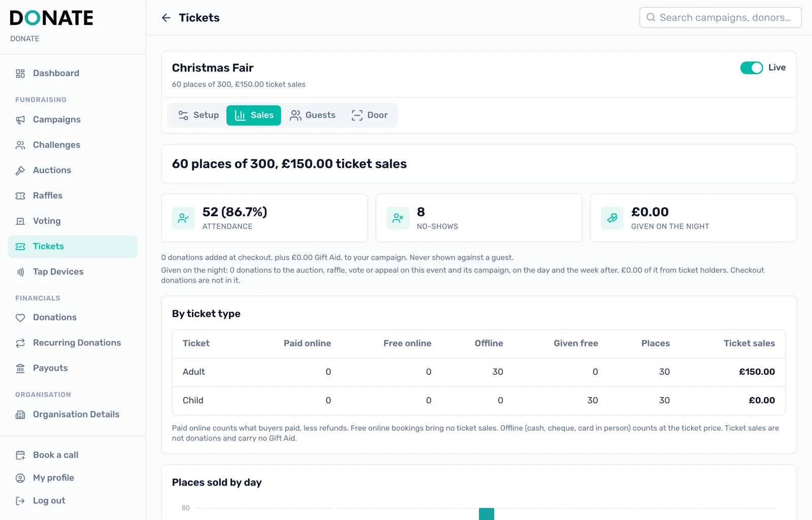Click the back arrow beside Tickets heading

coord(166,18)
